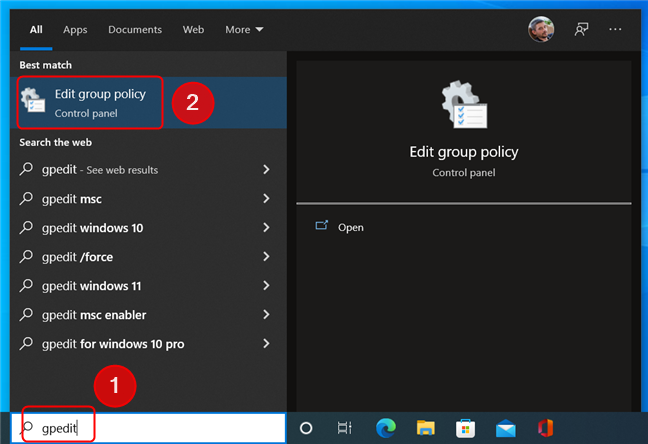Click inside the gpedit search box

click(149, 428)
